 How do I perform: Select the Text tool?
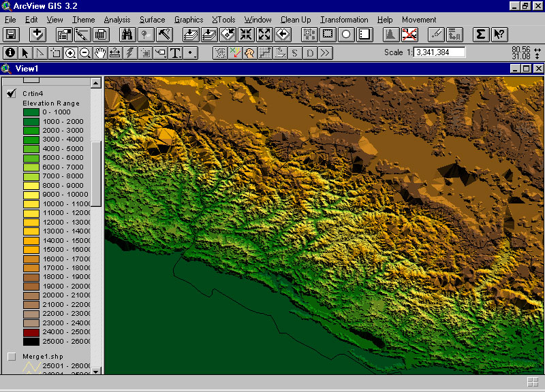175,52
